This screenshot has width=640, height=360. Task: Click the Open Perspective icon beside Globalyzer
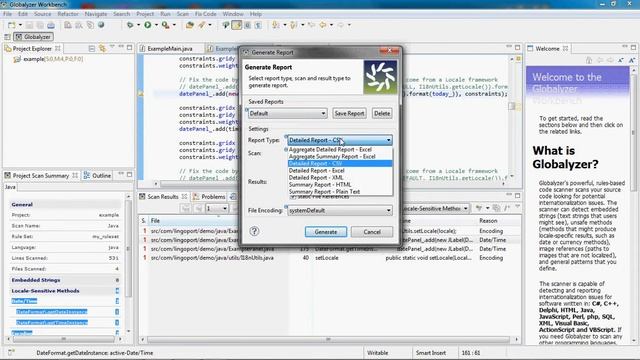tap(7, 37)
